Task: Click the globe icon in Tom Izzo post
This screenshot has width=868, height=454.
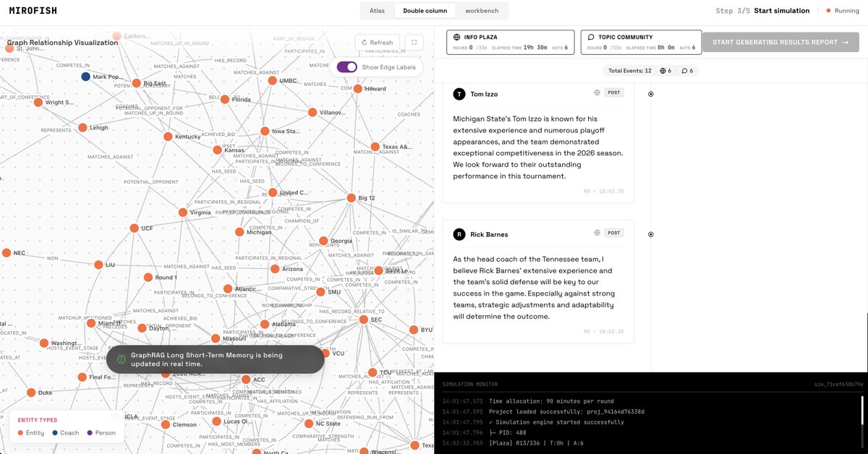Action: tap(597, 93)
